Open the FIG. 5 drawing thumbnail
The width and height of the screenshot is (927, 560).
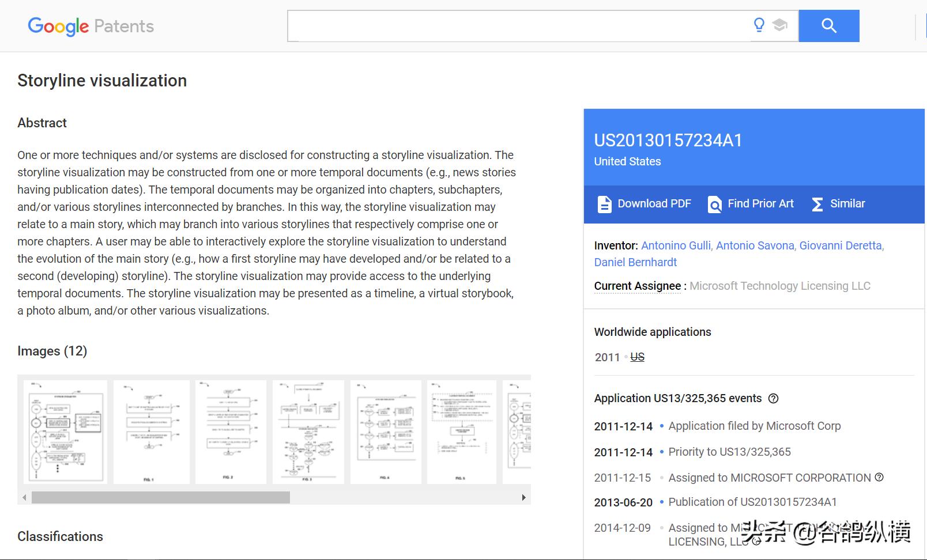[x=462, y=432]
